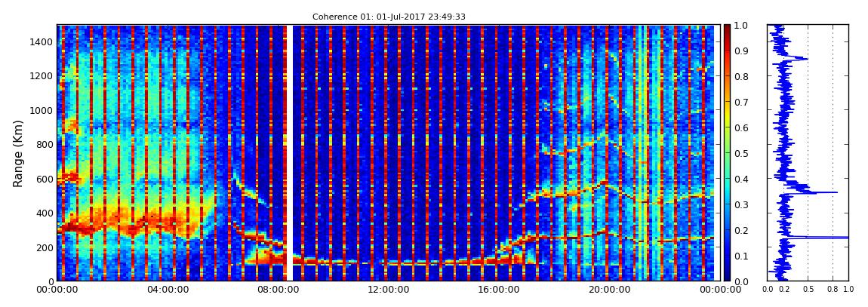
Task: Click the 0.5 tick label under profile plot
Action: point(808,290)
